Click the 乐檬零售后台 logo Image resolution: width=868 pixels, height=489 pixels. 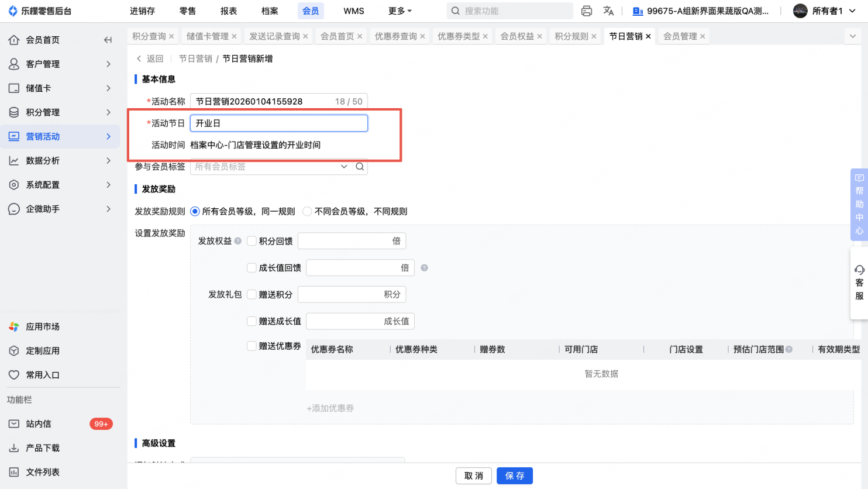point(39,11)
